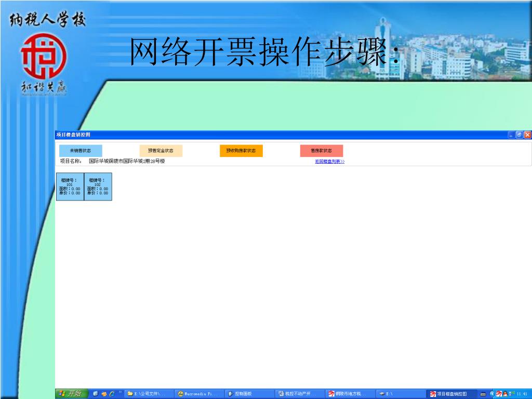Click the 预收购房款状态 orange legend swatch

click(x=241, y=151)
